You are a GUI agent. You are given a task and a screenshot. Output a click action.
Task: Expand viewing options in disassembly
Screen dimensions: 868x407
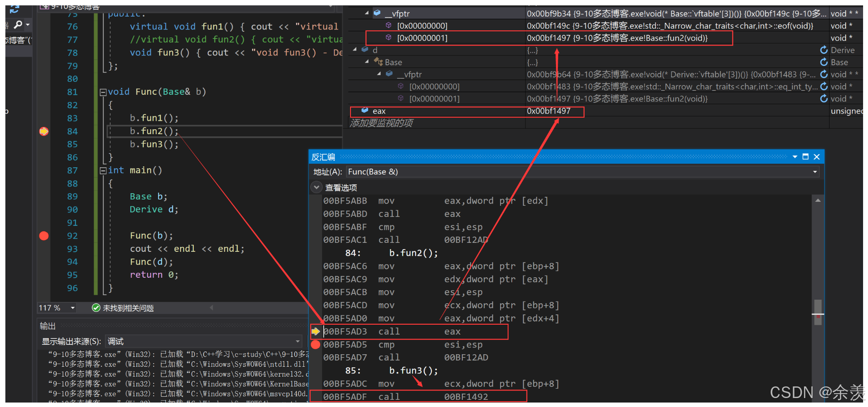click(316, 187)
